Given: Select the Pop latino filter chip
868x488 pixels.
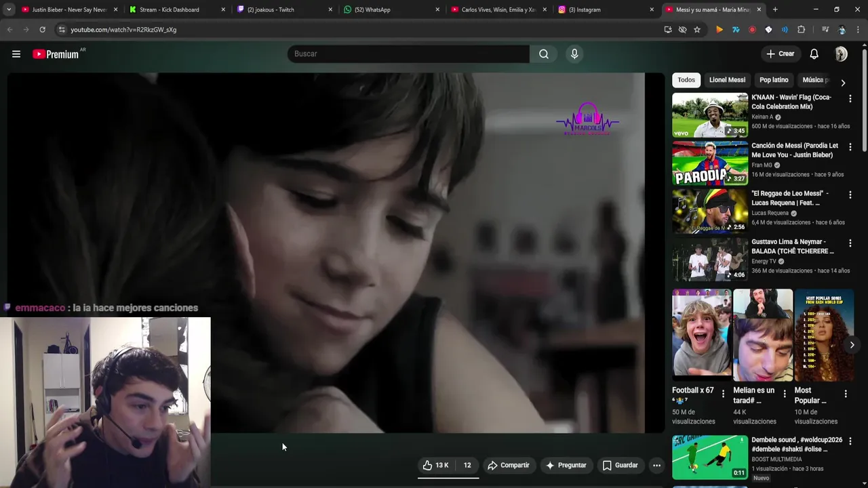Looking at the screenshot, I should 774,80.
